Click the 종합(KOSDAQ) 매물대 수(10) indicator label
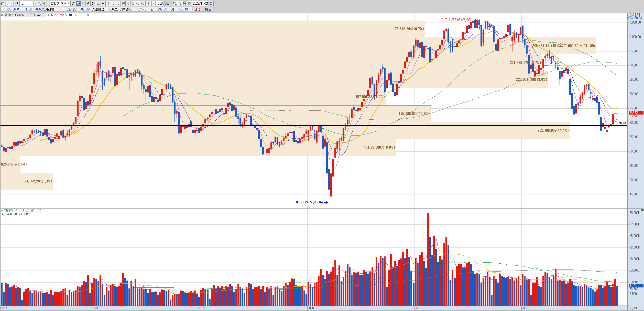644x311 pixels. pos(25,15)
